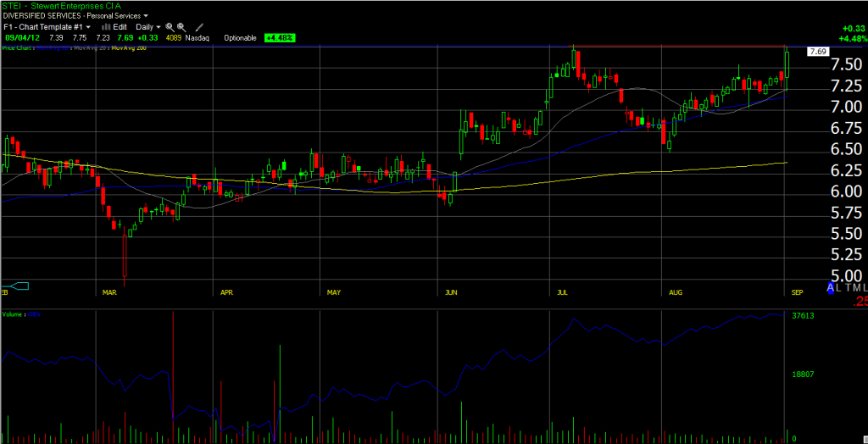The height and width of the screenshot is (444, 868).
Task: Click the 6.50 price axis label
Action: pos(848,149)
